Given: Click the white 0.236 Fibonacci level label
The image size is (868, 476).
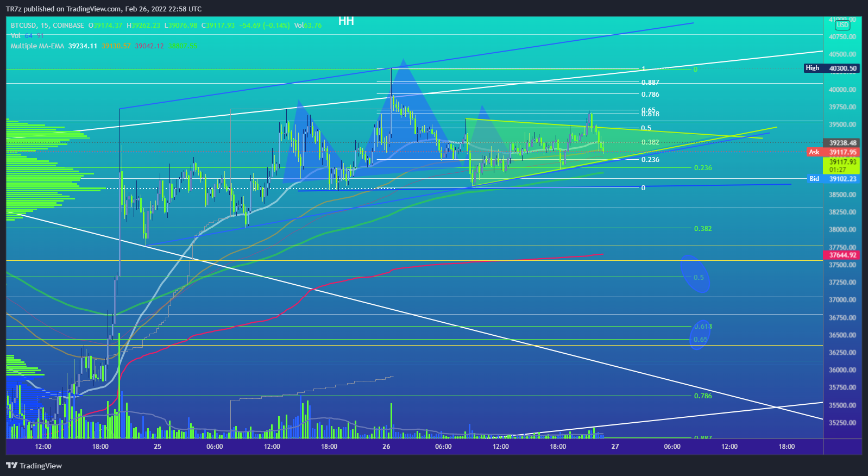Looking at the screenshot, I should 650,160.
